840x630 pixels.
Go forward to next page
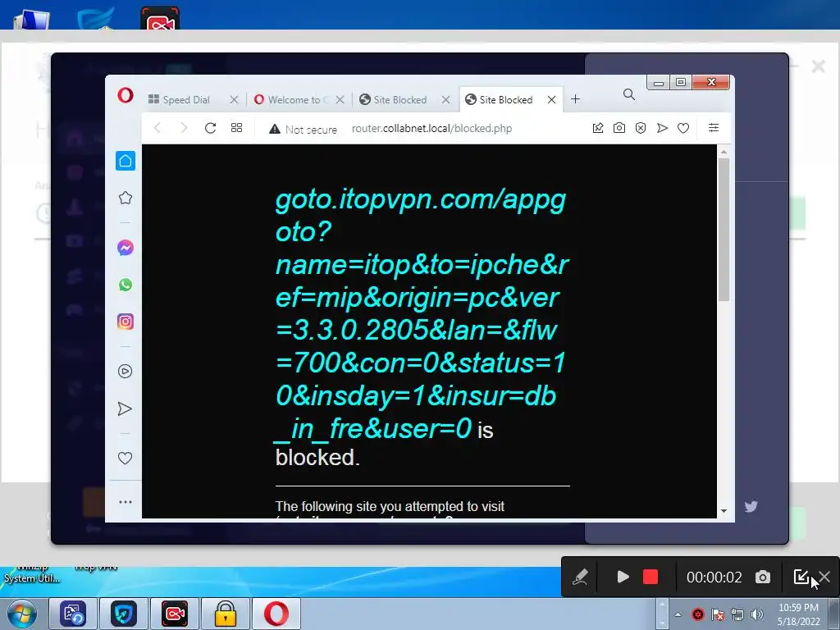click(184, 128)
